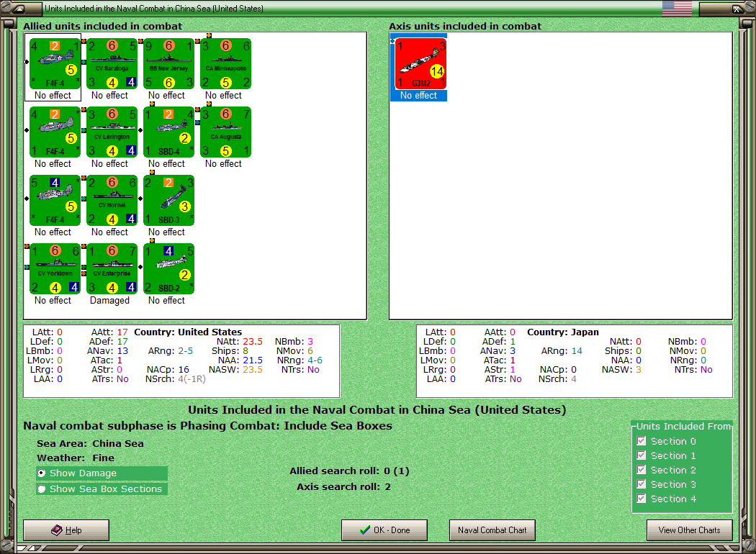756x554 pixels.
Task: Select the CA Augusta cruiser unit
Action: coord(225,132)
